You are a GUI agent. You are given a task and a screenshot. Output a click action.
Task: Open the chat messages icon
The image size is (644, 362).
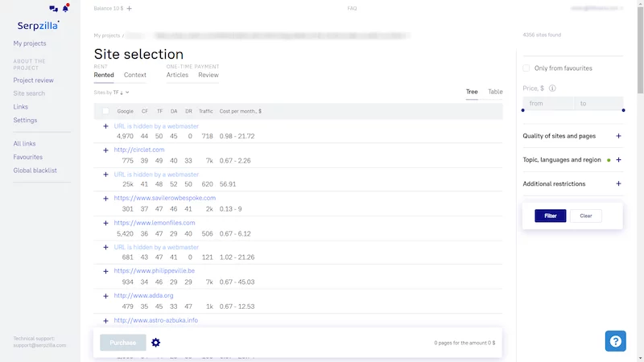pyautogui.click(x=53, y=9)
